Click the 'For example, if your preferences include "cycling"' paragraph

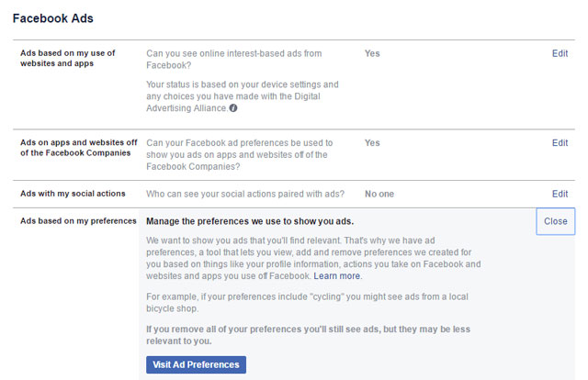pyautogui.click(x=307, y=302)
